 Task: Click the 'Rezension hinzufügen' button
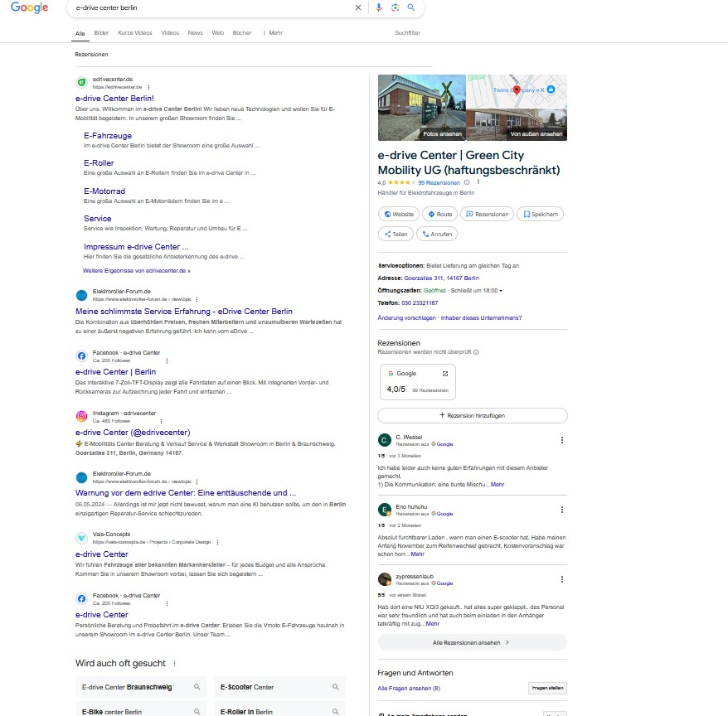[x=472, y=415]
